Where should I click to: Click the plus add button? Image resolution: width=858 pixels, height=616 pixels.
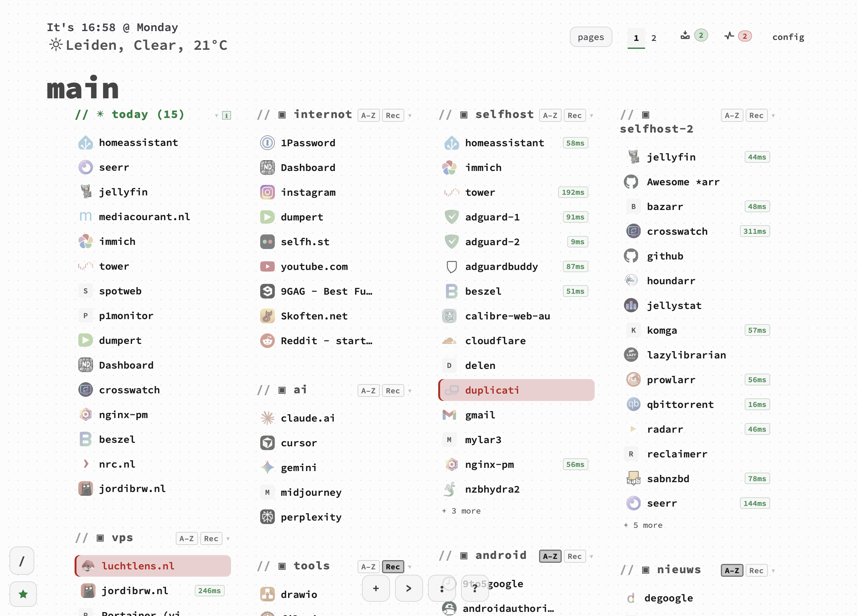[376, 588]
